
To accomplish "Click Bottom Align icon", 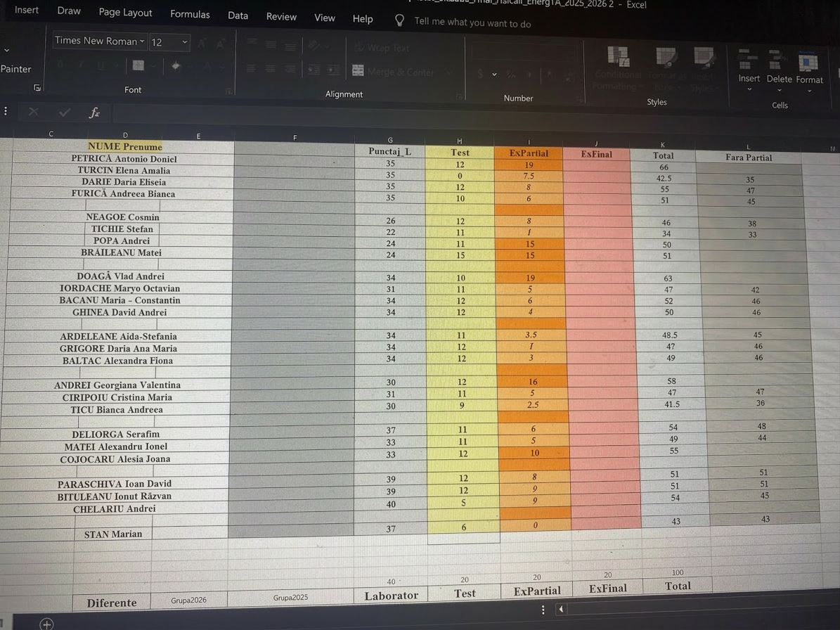I will [290, 46].
